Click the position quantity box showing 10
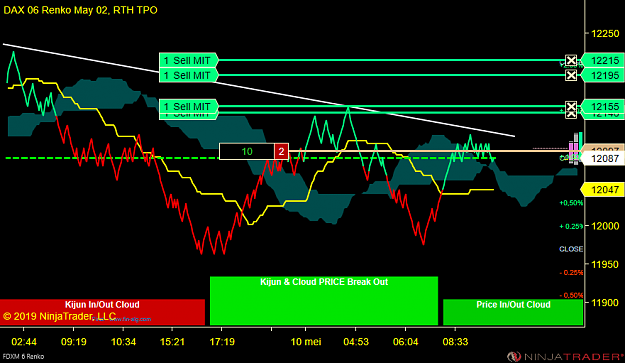The height and width of the screenshot is (363, 625). point(247,151)
